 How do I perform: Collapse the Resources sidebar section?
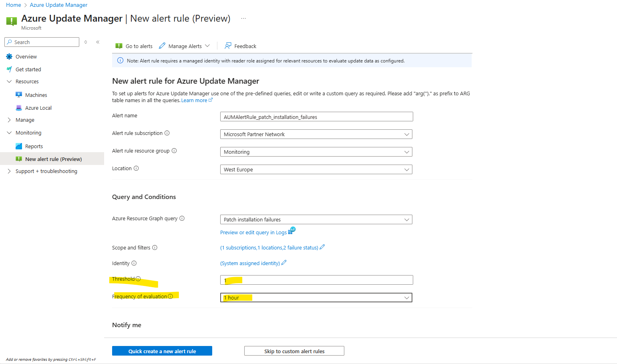coord(9,81)
